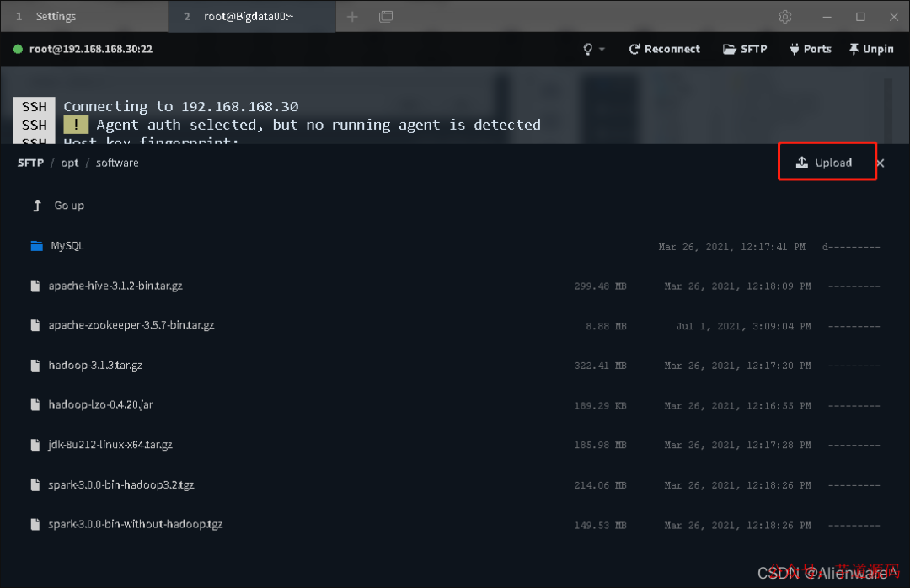Click MySQL folder modified date 12:17:41 PM
Viewport: 910px width, 588px height.
(x=732, y=247)
